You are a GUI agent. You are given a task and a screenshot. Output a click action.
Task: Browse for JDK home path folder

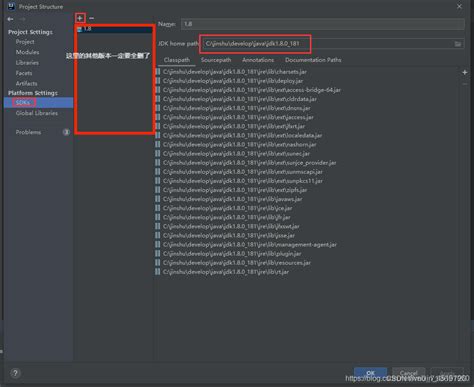pos(458,44)
